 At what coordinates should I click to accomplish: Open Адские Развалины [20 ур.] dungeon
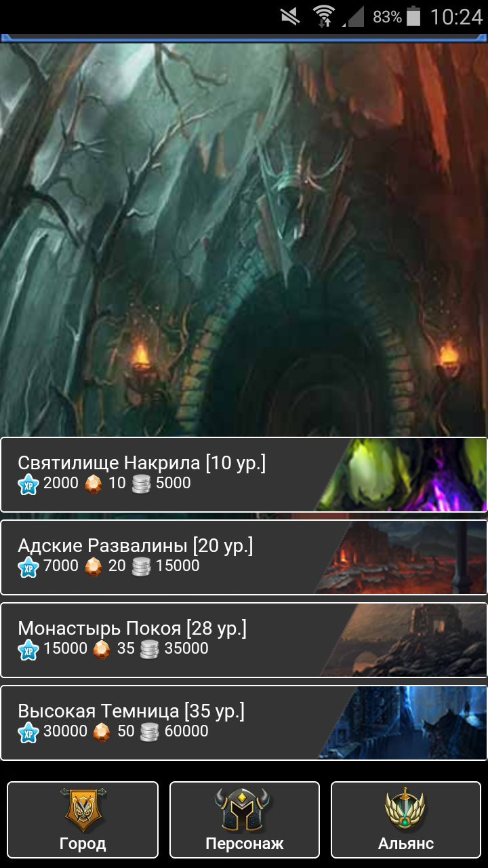click(x=244, y=557)
